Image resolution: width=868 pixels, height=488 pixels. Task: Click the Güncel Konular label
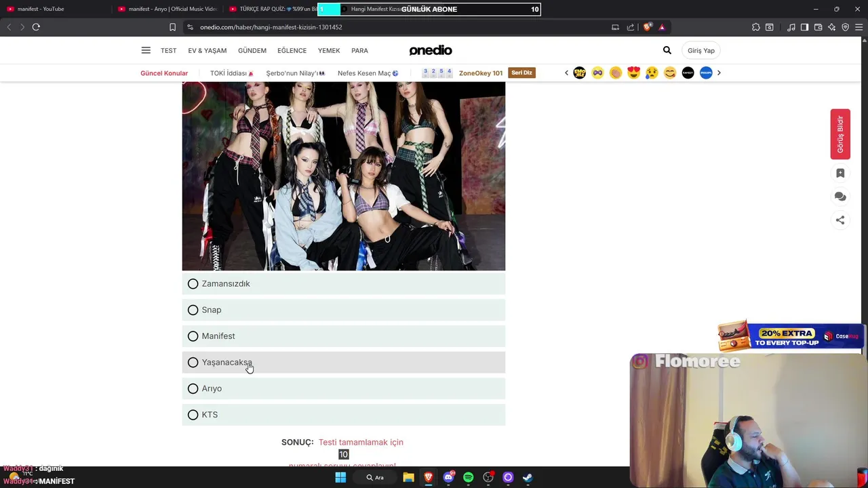pos(164,73)
